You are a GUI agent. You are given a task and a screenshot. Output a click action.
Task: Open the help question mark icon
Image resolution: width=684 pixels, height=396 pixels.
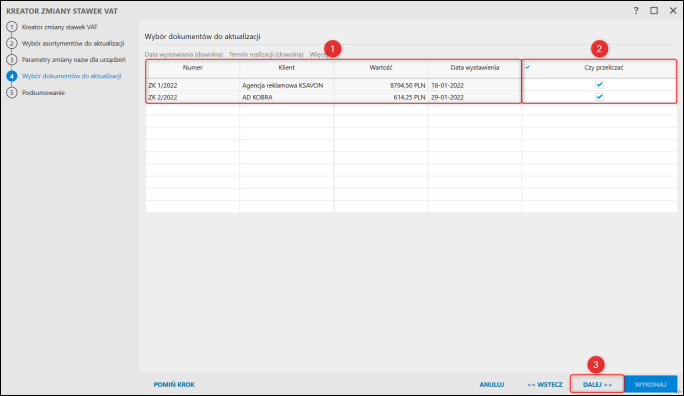(636, 11)
